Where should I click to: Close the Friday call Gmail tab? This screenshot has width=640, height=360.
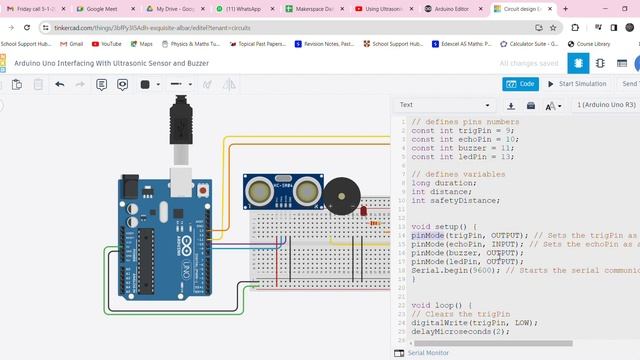(63, 9)
